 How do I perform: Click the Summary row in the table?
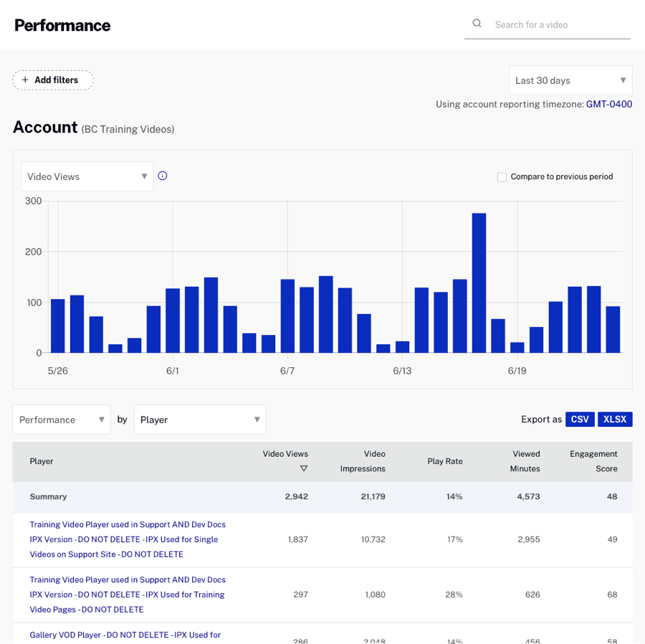pos(51,496)
